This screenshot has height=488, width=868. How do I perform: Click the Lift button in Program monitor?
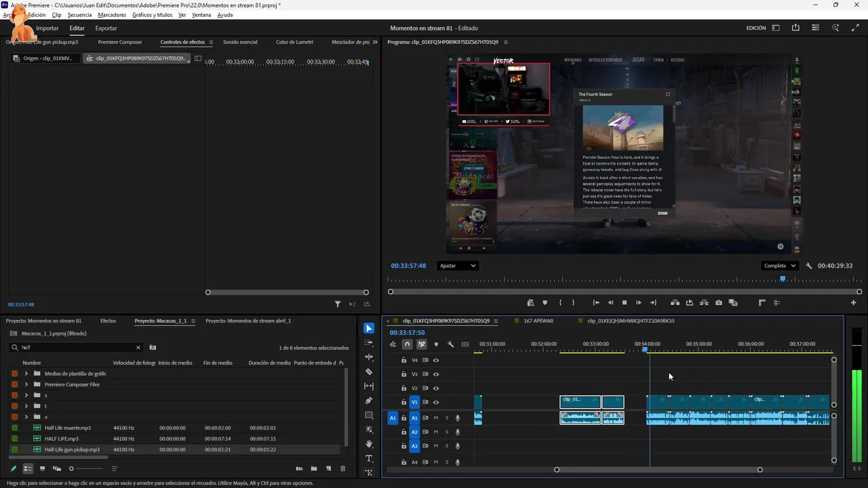pyautogui.click(x=675, y=303)
